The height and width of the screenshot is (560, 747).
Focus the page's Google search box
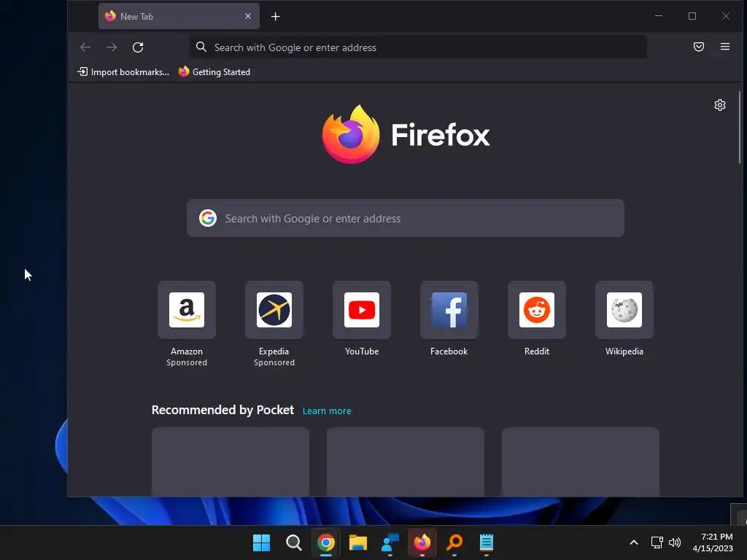406,218
